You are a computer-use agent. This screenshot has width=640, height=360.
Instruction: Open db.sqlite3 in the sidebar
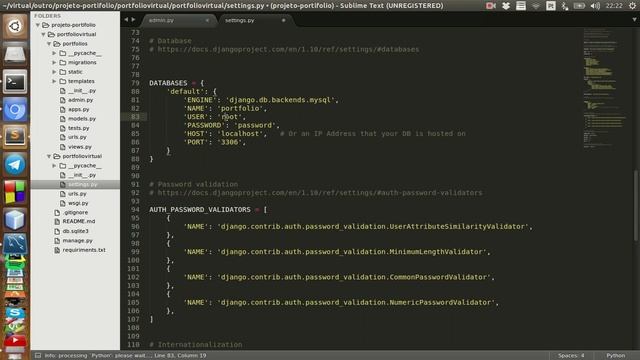pos(75,231)
